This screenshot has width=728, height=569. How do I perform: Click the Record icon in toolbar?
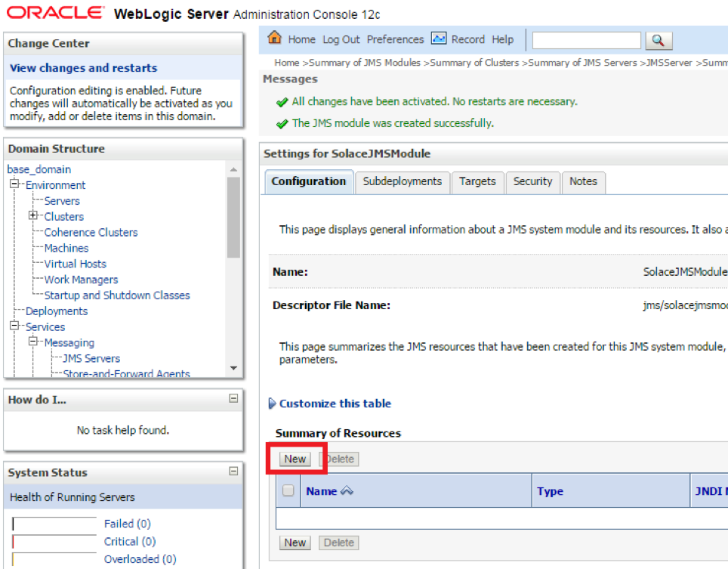(439, 39)
